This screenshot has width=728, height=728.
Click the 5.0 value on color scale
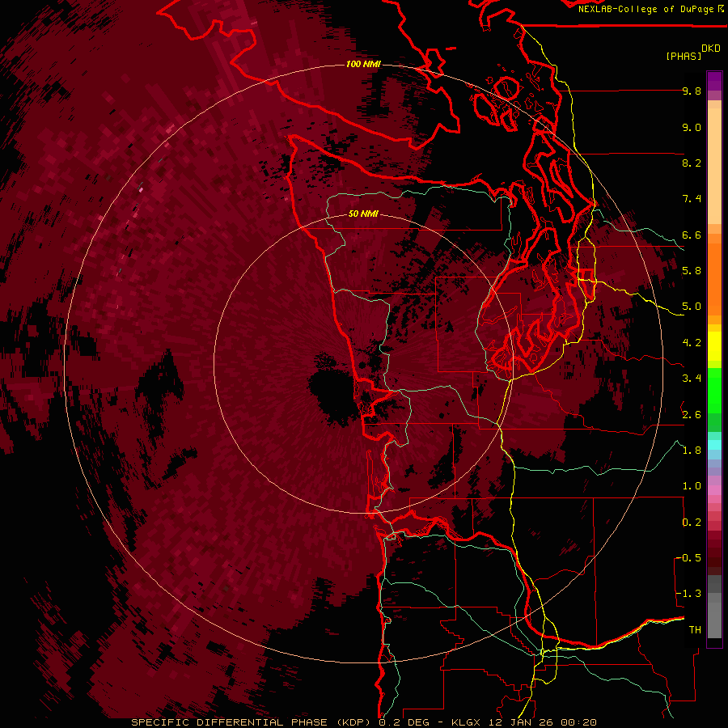692,307
